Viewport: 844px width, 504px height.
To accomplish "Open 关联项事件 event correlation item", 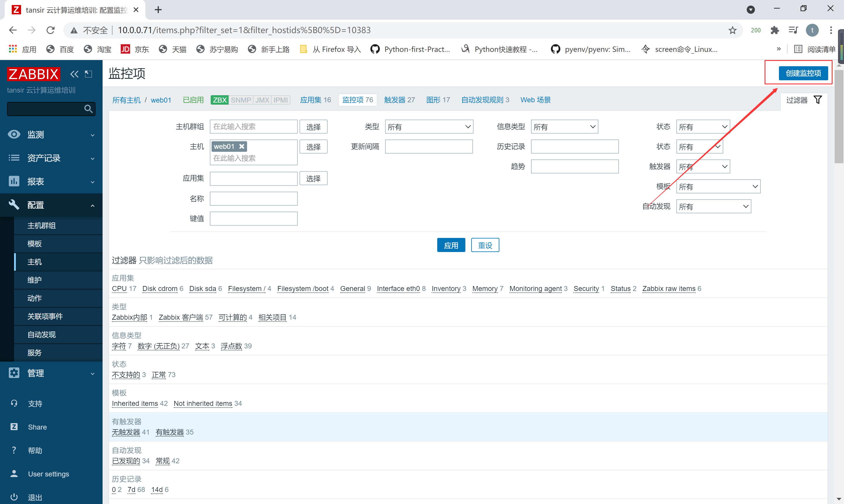I will 58,316.
